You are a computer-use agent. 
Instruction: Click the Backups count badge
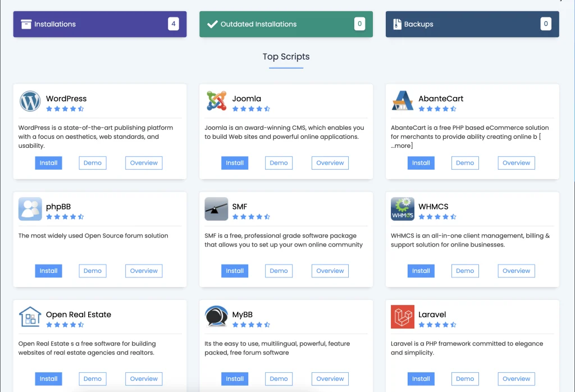tap(546, 24)
